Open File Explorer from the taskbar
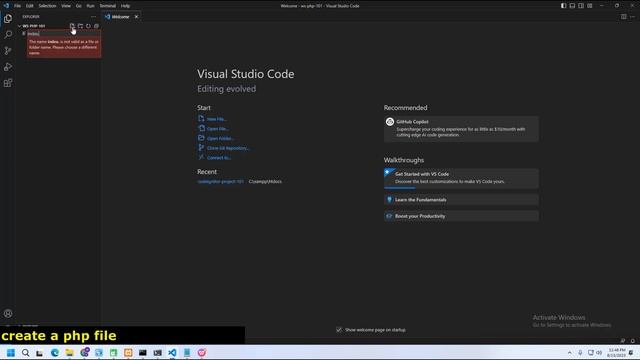 (x=69, y=353)
